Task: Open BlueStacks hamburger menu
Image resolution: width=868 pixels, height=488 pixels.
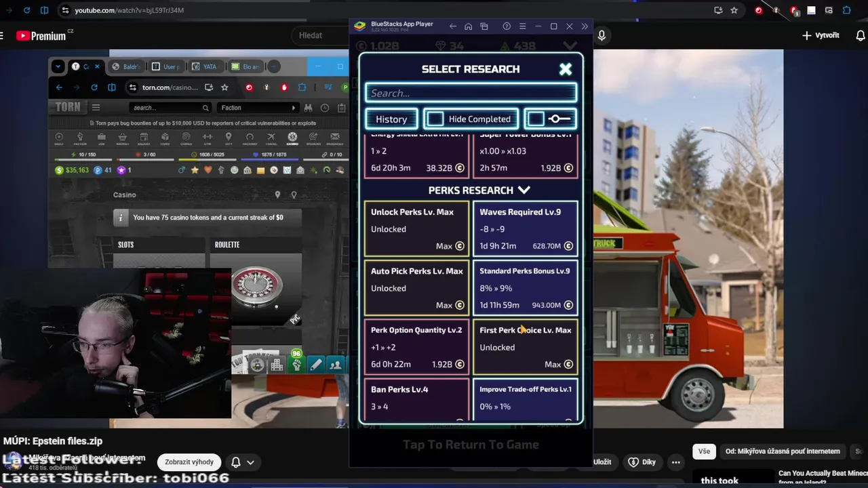Action: click(x=522, y=26)
